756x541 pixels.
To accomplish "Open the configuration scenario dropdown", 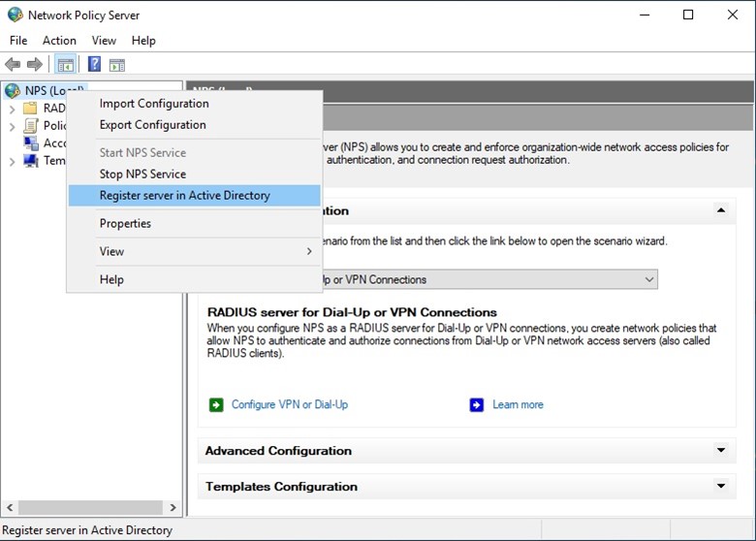I will pos(649,279).
